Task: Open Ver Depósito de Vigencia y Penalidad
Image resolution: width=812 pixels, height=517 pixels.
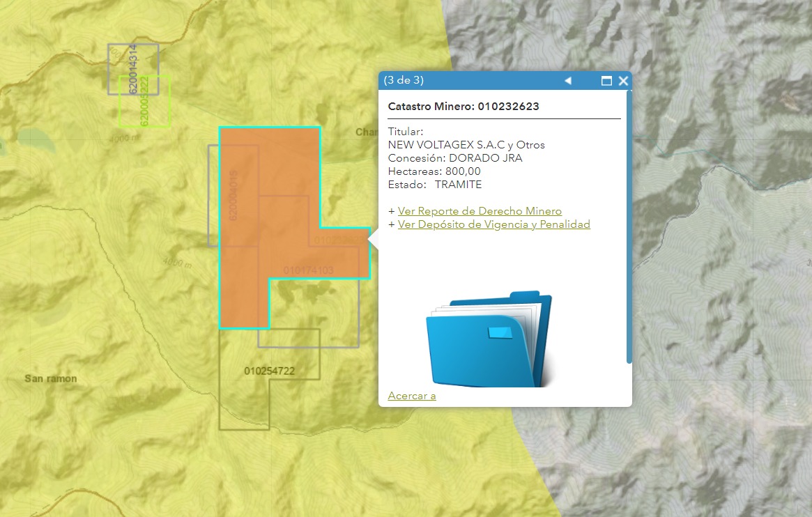Action: 493,224
